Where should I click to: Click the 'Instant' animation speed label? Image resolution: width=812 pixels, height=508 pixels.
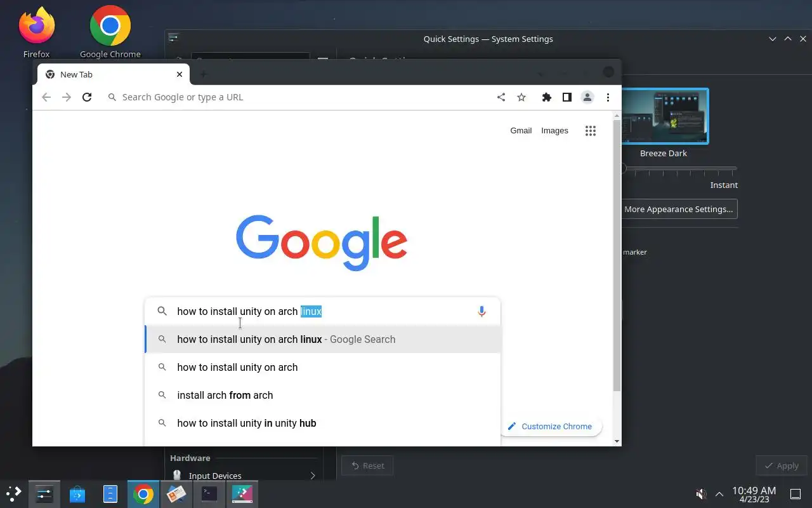[x=724, y=185]
